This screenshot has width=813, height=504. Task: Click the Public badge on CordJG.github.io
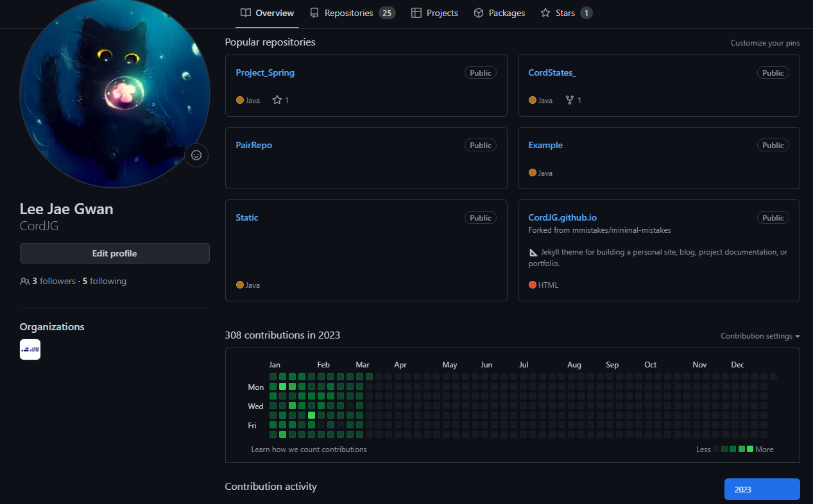click(773, 217)
